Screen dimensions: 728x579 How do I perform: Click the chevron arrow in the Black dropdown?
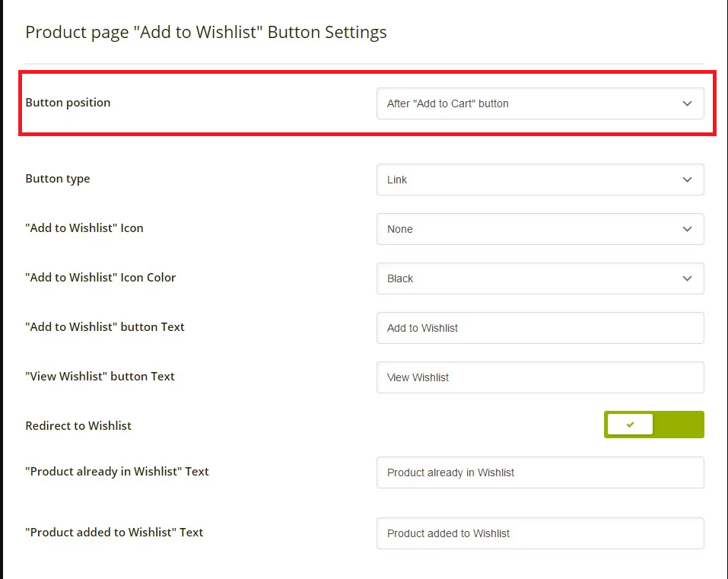(687, 278)
